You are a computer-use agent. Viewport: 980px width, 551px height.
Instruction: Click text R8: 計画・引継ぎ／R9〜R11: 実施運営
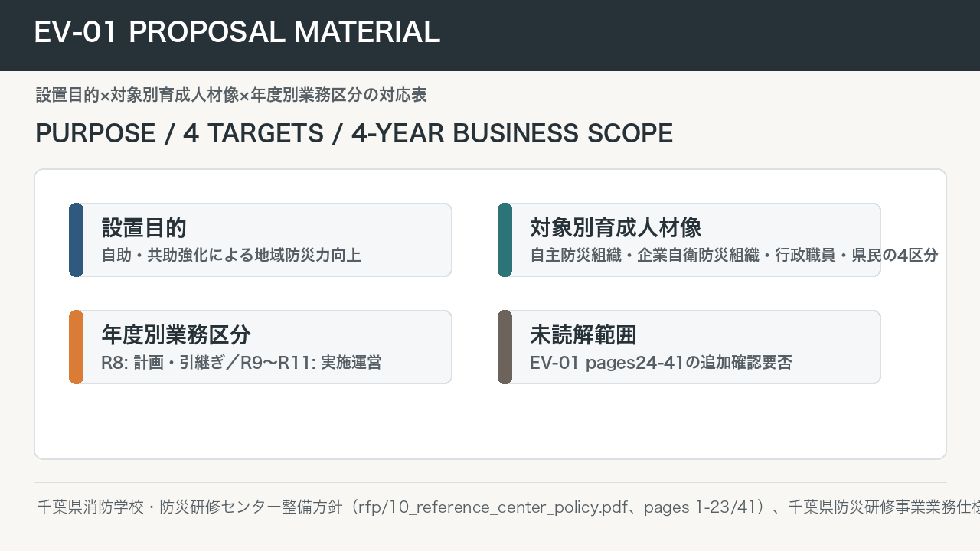coord(241,363)
